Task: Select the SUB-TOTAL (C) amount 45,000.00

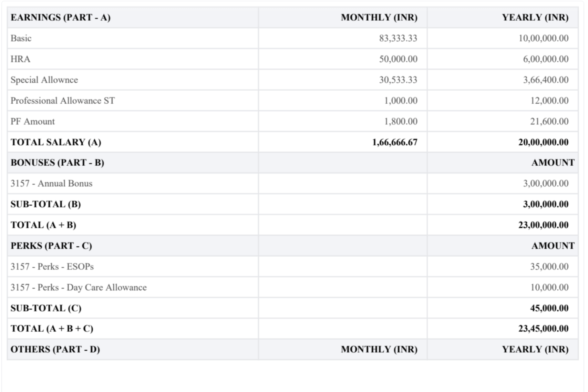Action: coord(549,308)
